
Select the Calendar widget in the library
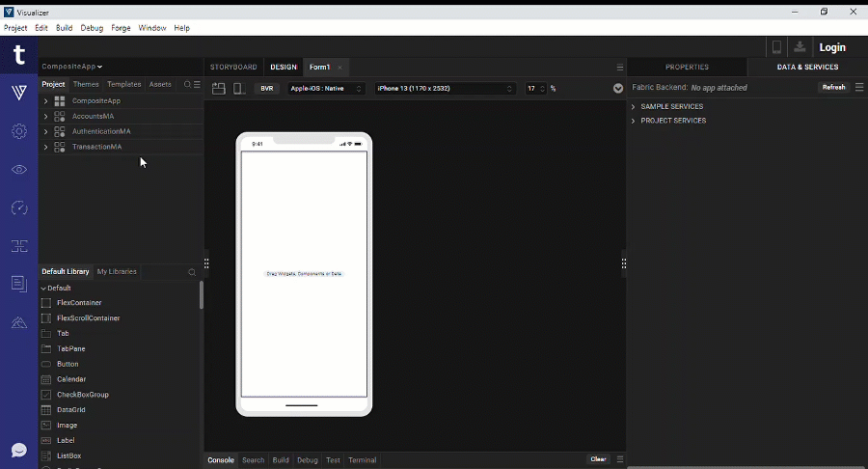pyautogui.click(x=71, y=379)
